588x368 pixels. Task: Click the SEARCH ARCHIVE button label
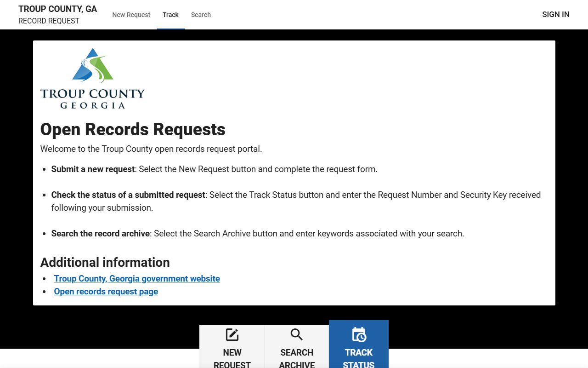pos(297,358)
